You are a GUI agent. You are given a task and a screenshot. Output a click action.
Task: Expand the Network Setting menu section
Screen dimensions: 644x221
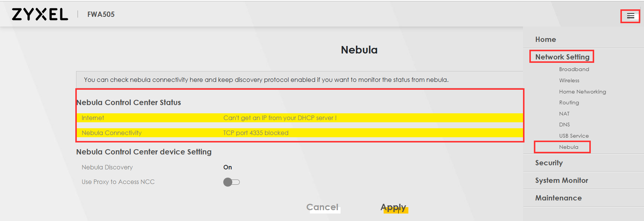click(x=562, y=57)
